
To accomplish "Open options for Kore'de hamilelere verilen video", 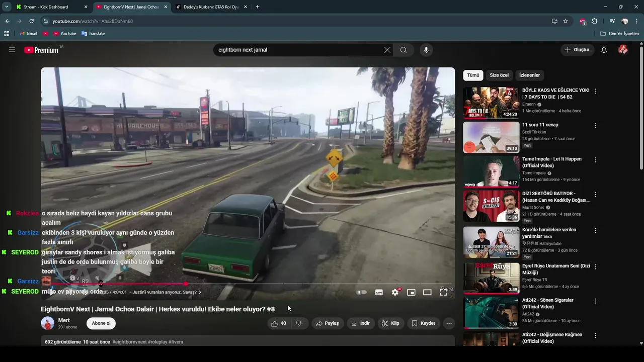I will (x=595, y=231).
